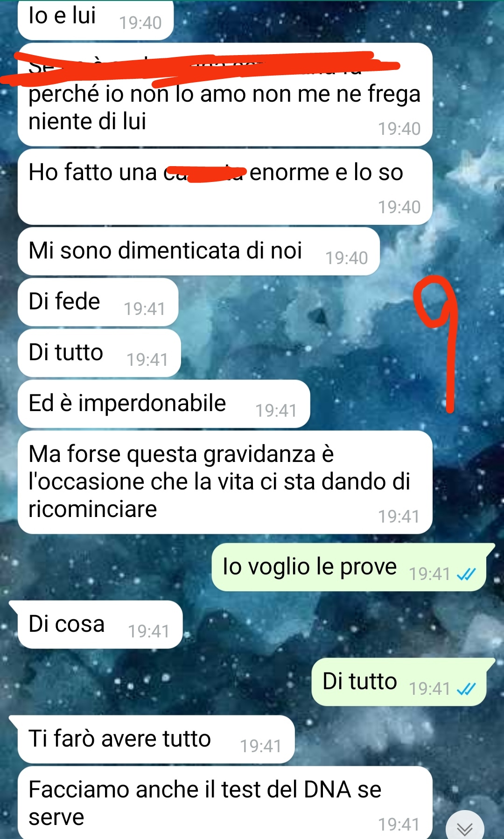Tap the 19:41 timestamp on 'Di cosa' bubble
This screenshot has height=839, width=504.
coord(148,631)
